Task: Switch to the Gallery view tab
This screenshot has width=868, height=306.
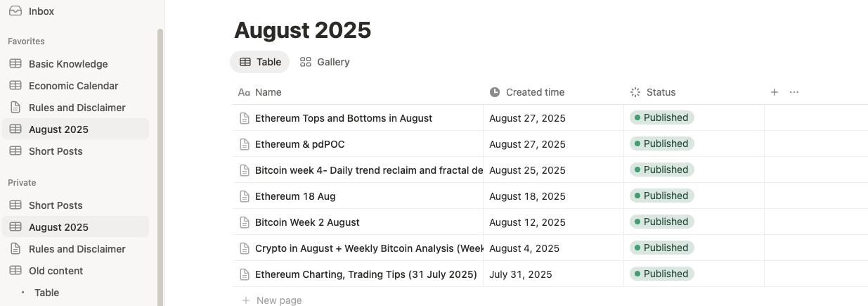Action: point(325,62)
